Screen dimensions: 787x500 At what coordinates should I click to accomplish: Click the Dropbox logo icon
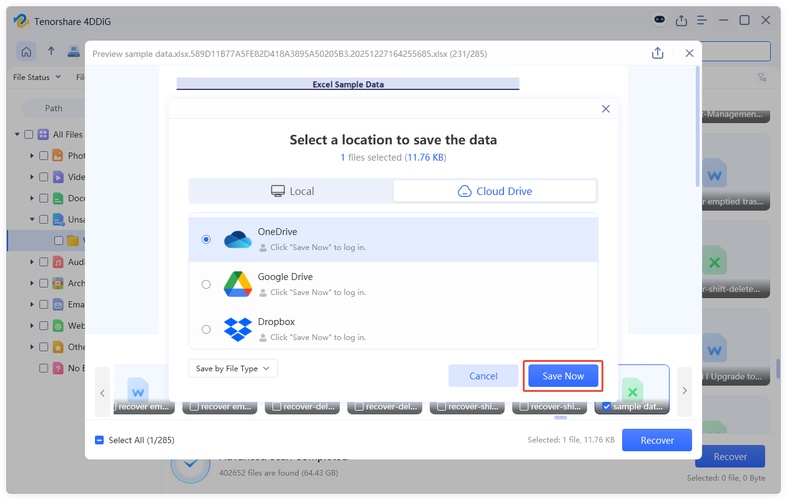[237, 329]
